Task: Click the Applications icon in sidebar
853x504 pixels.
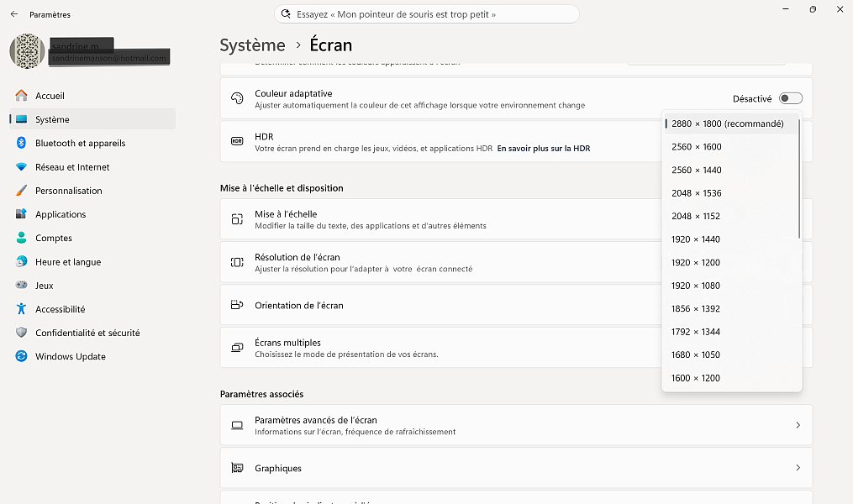Action: click(x=21, y=214)
